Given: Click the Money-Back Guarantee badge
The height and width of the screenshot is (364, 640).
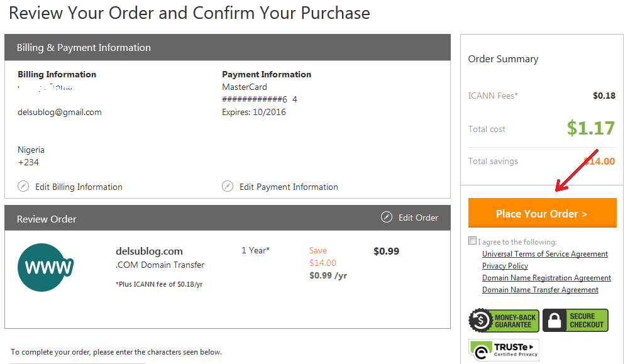Looking at the screenshot, I should (x=504, y=321).
